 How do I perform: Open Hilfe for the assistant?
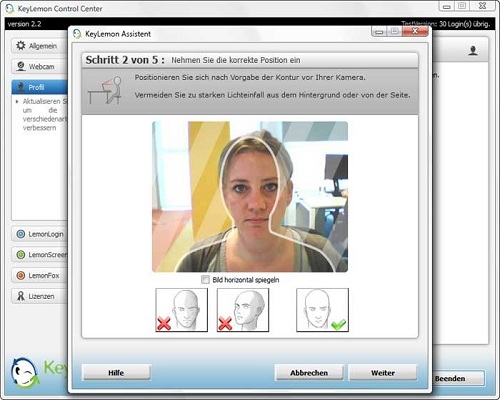(116, 373)
